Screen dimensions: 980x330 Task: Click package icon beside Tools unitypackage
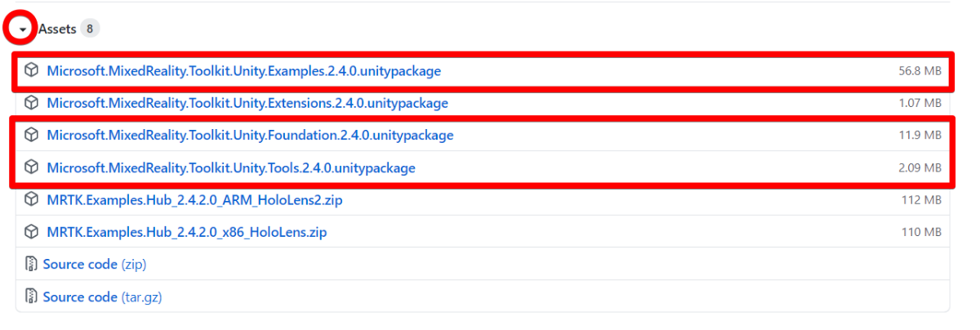pos(32,167)
